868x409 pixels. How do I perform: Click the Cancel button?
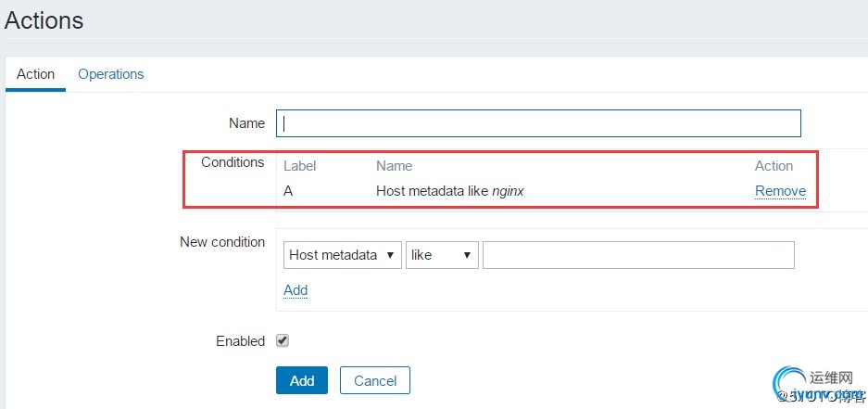pos(375,380)
